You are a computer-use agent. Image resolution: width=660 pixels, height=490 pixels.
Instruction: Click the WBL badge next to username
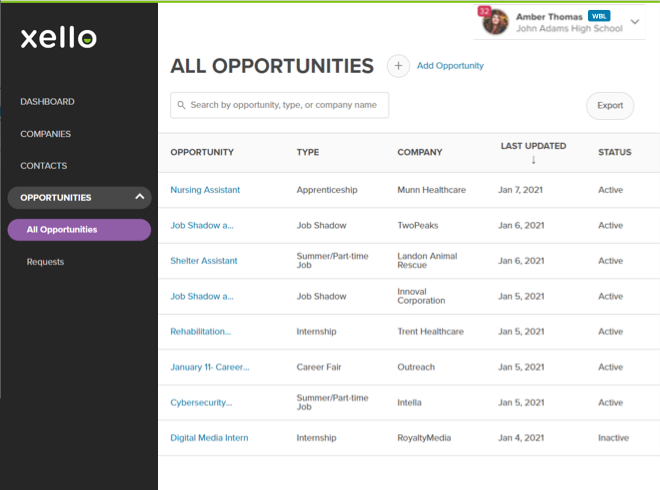599,16
